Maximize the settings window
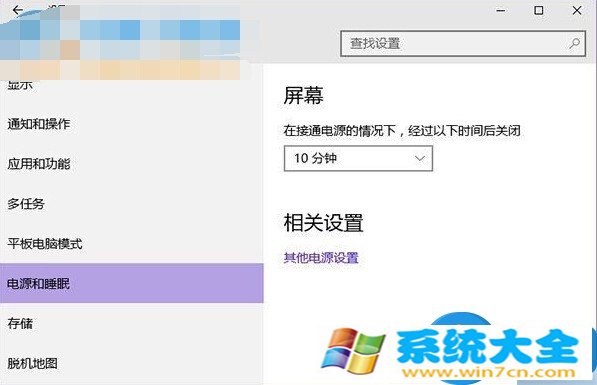Viewport: 597px width, 385px height. (x=538, y=10)
